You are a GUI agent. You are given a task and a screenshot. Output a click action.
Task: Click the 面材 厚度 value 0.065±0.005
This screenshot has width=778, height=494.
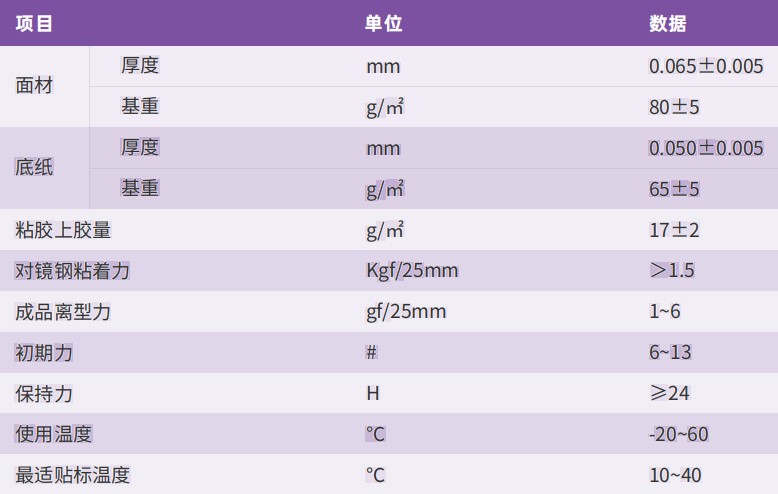(x=706, y=66)
